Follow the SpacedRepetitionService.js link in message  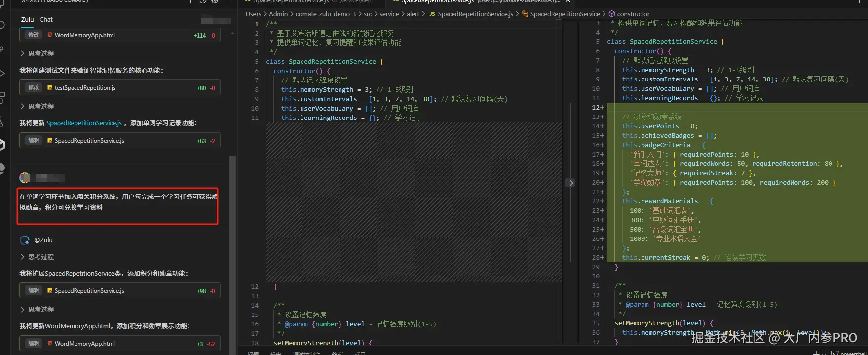tap(84, 123)
